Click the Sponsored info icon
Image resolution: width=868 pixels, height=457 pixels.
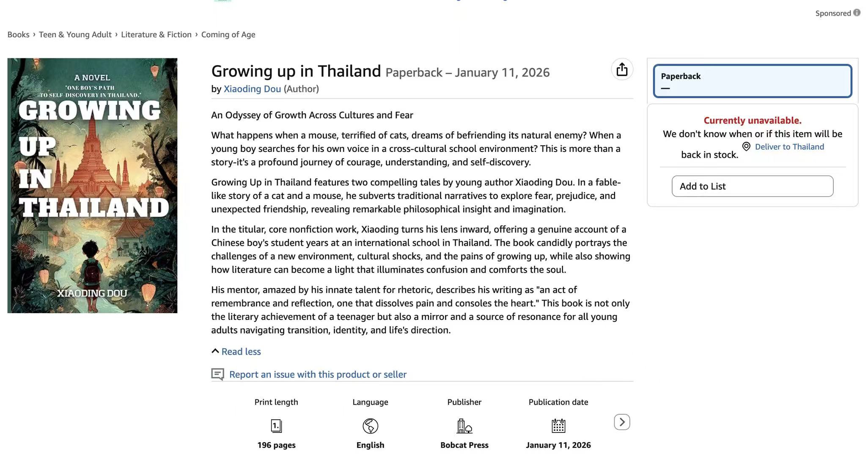857,13
